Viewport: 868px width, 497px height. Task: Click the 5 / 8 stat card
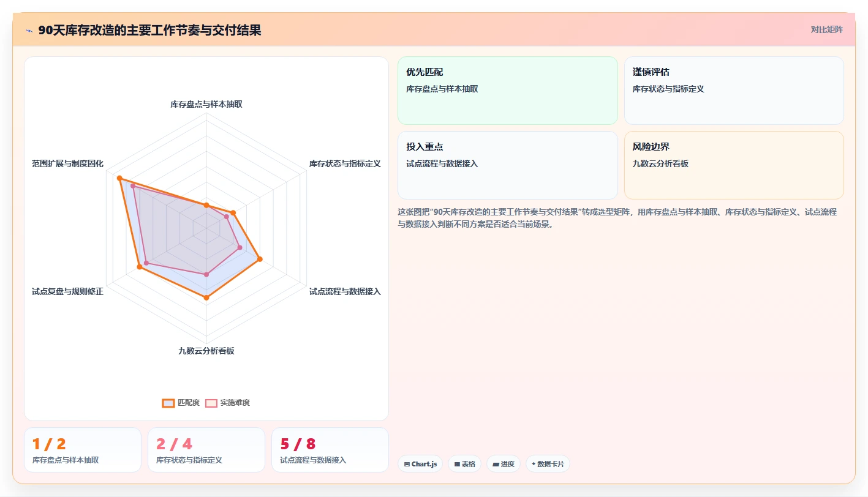pyautogui.click(x=330, y=450)
